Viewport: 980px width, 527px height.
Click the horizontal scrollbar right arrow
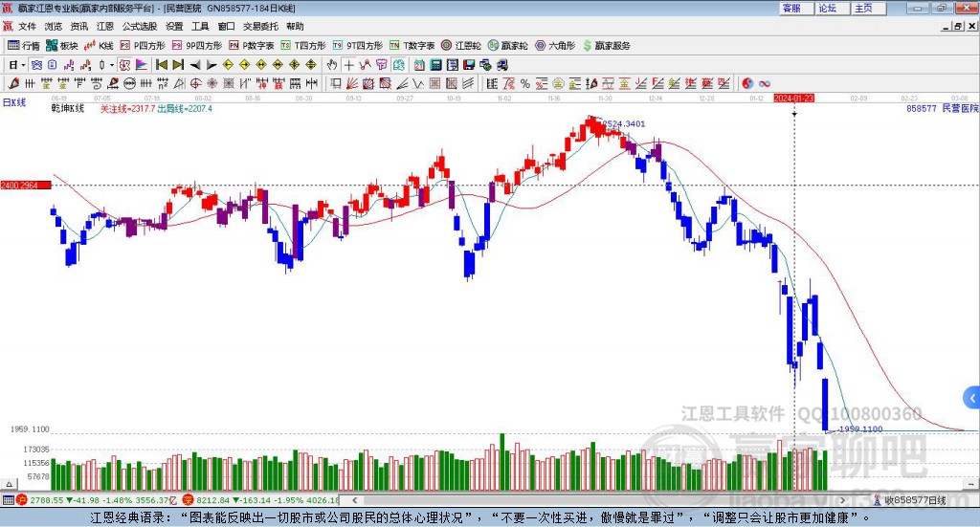point(842,500)
